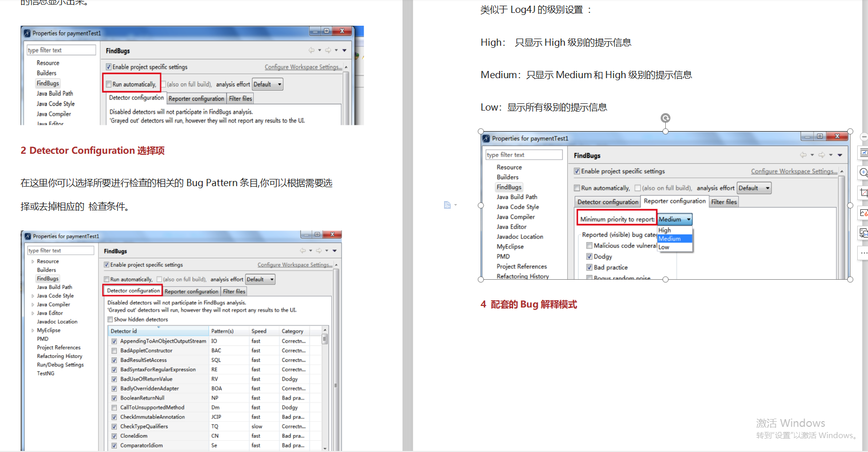Click the bottom-right corner resize handle of selected picture
Viewport: 868px width, 452px height.
(850, 279)
